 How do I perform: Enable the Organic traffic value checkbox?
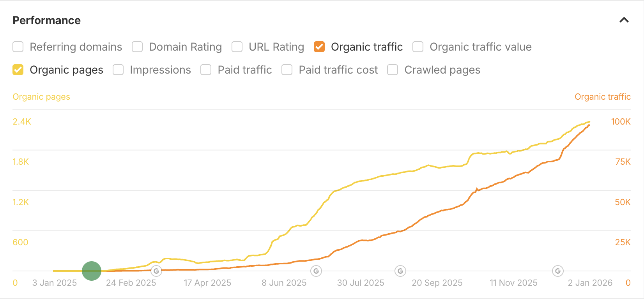418,47
